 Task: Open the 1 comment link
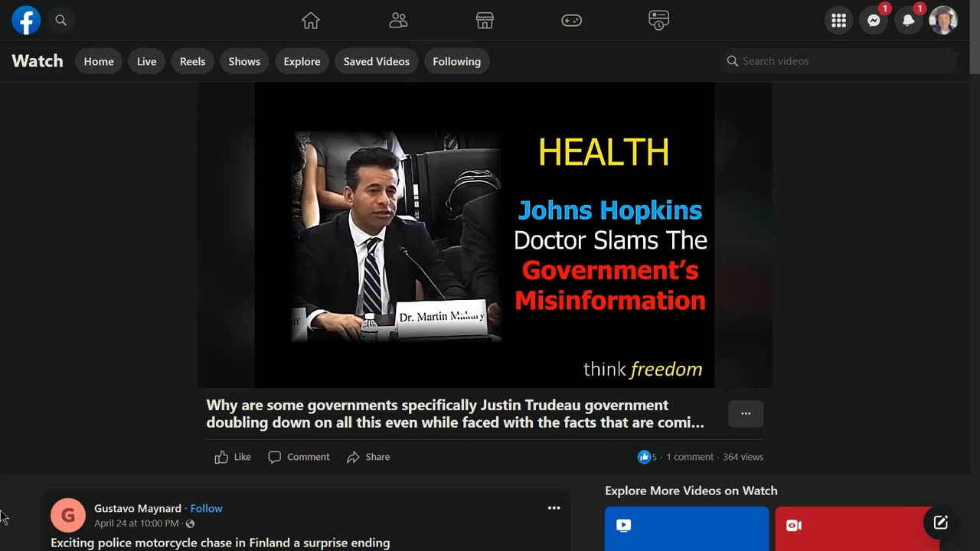[x=690, y=457]
